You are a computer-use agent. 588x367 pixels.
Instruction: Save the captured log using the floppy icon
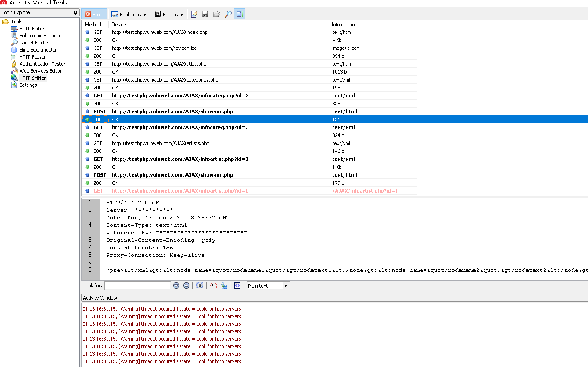coord(205,15)
